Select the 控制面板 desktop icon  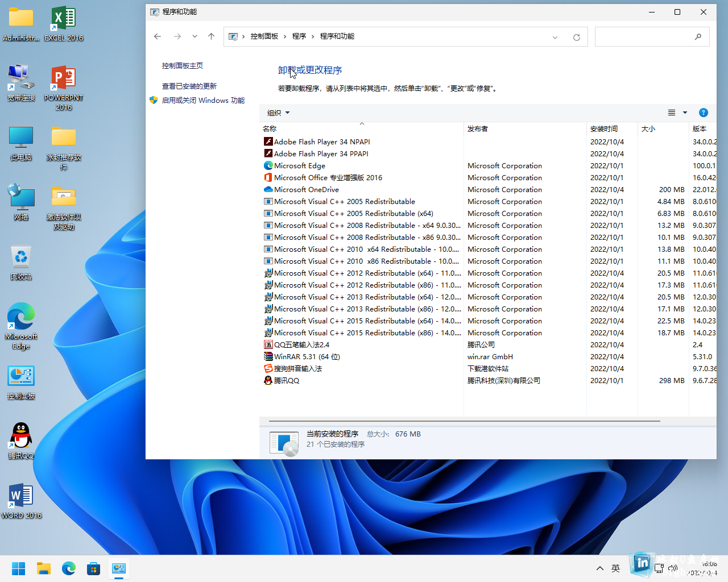coord(21,383)
